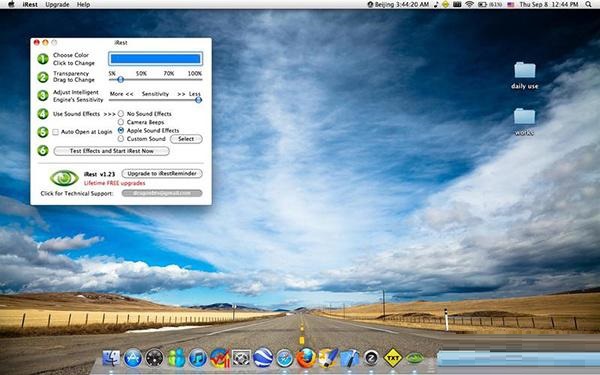Open the chart app with red checkmark
The height and width of the screenshot is (375, 600).
coord(220,358)
